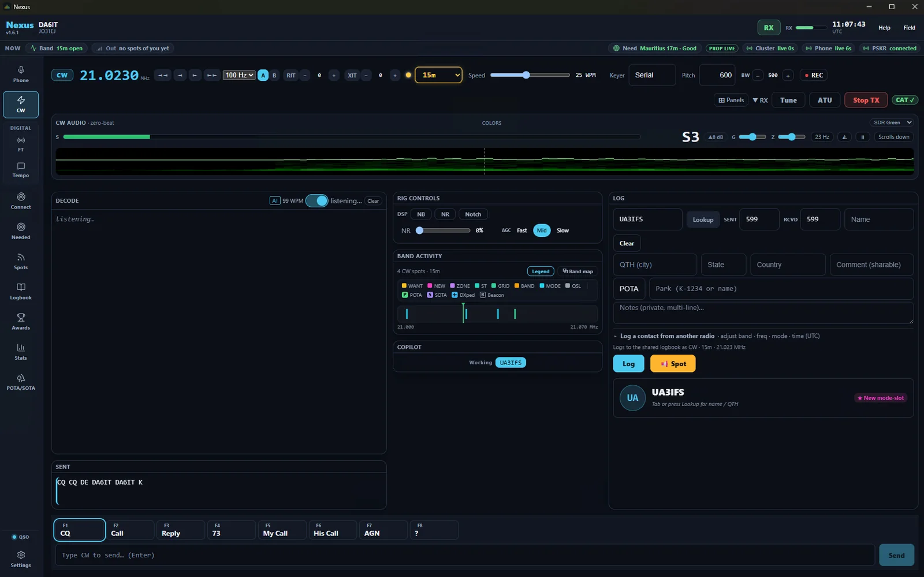Decrease XIT offset with minus
The width and height of the screenshot is (924, 577).
[366, 75]
